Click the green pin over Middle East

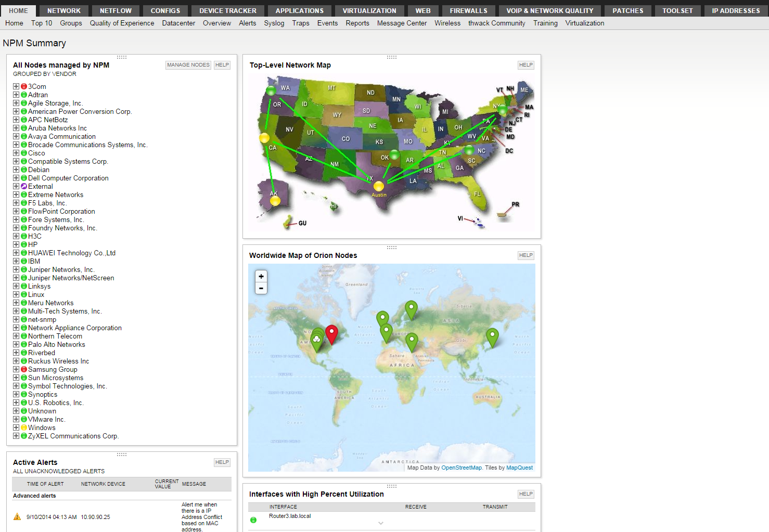412,342
